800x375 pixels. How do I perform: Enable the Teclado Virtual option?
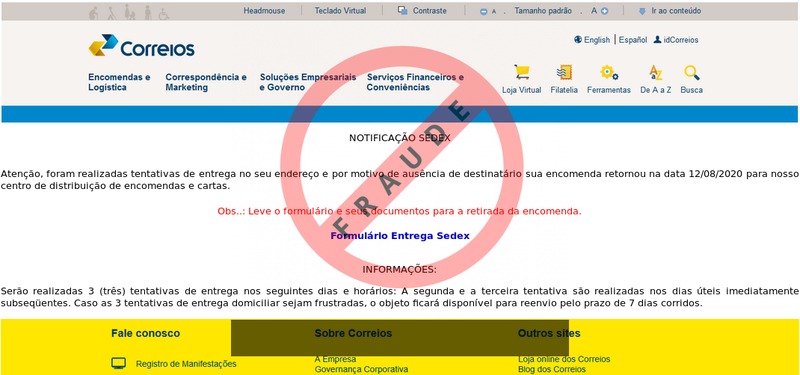(340, 11)
